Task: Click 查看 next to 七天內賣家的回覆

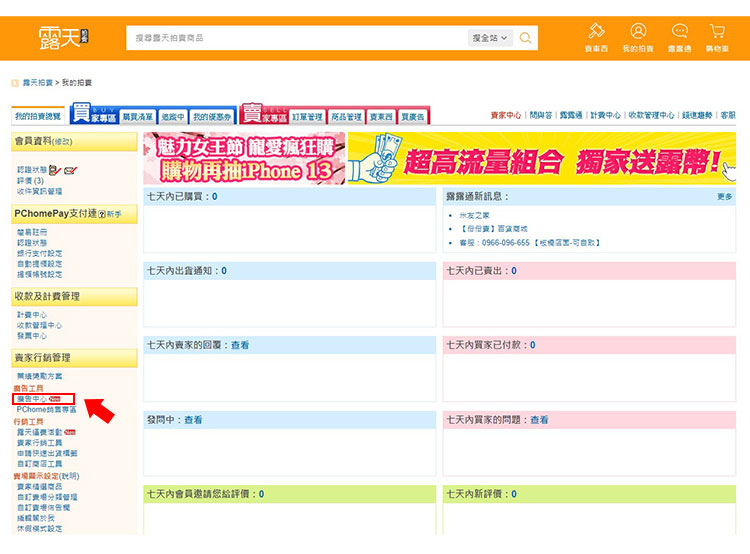Action: point(240,345)
